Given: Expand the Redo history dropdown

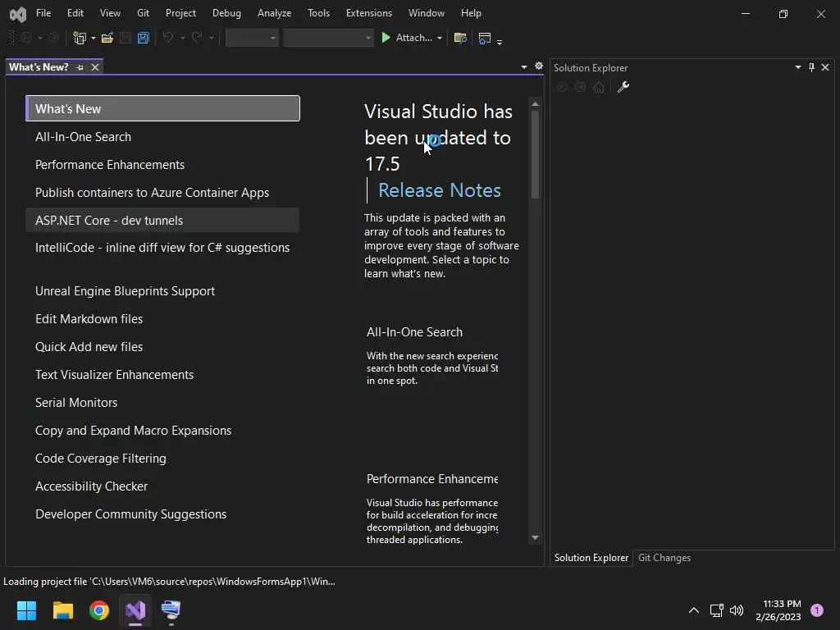Looking at the screenshot, I should tap(212, 38).
